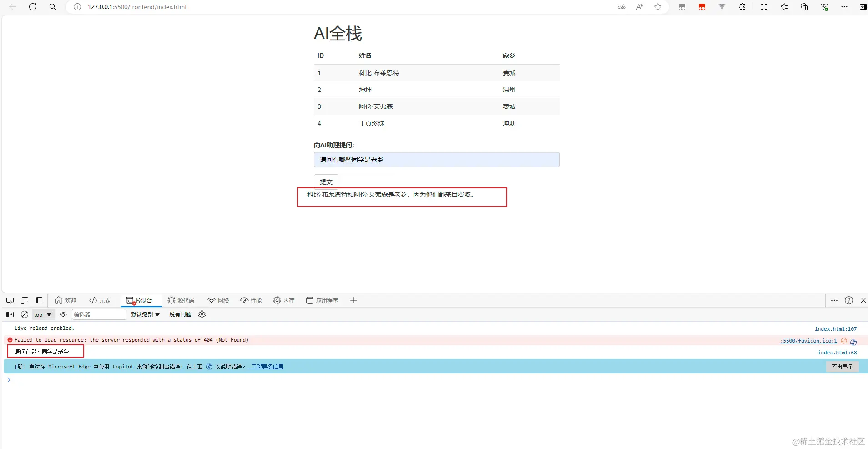The image size is (868, 449).
Task: Add this page to favorites star
Action: pos(658,7)
